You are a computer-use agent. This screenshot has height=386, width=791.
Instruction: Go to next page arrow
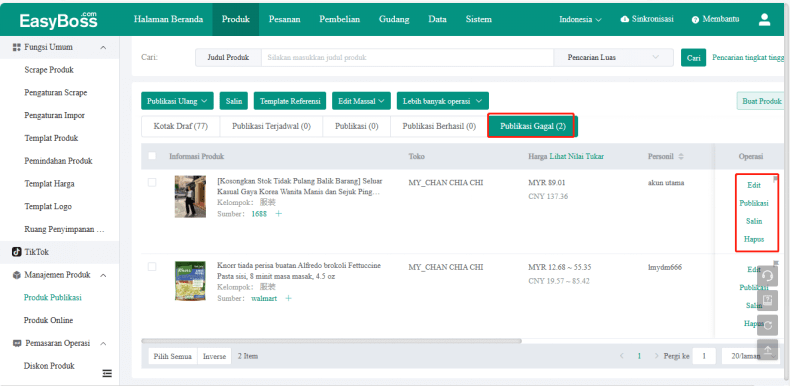click(656, 356)
